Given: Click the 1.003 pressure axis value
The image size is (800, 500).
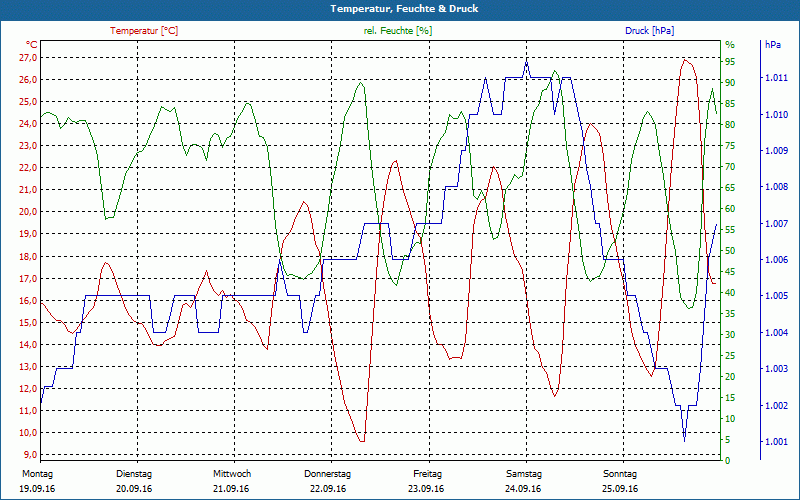Looking at the screenshot, I should 776,369.
